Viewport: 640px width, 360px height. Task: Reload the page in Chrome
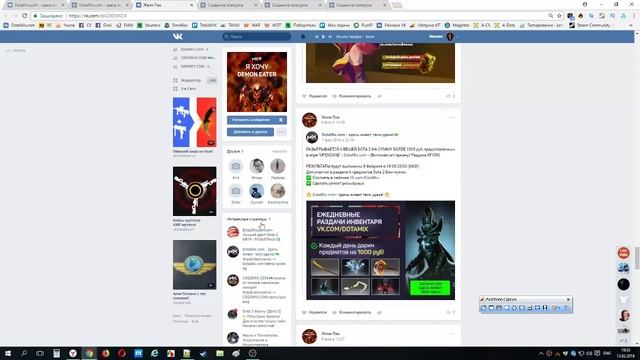tap(24, 16)
